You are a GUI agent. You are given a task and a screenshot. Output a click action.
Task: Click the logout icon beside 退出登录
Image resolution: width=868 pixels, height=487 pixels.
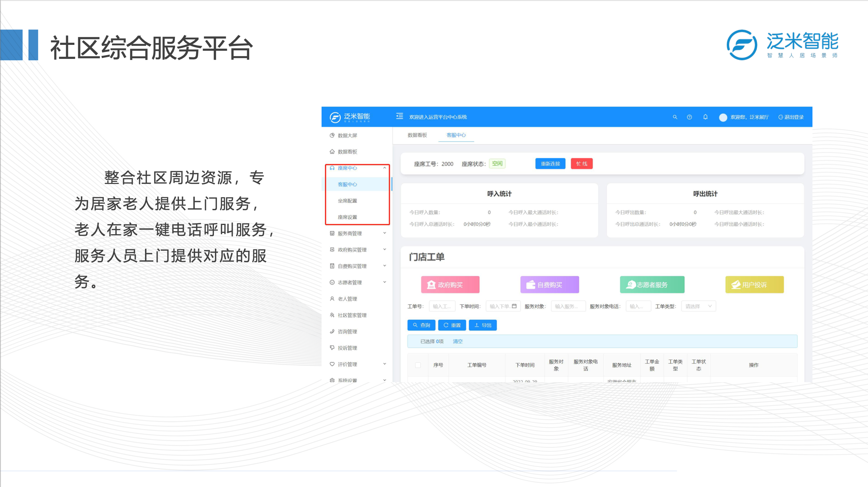pos(781,117)
